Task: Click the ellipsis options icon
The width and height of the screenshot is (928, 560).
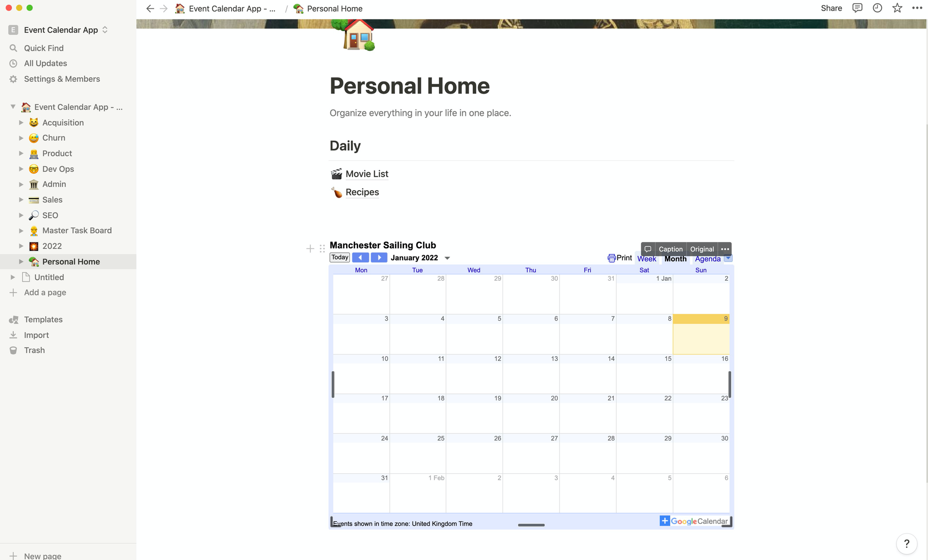Action: [x=724, y=249]
